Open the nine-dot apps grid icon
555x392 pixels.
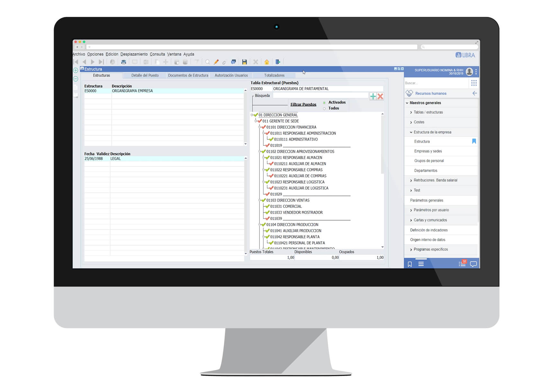tap(474, 83)
